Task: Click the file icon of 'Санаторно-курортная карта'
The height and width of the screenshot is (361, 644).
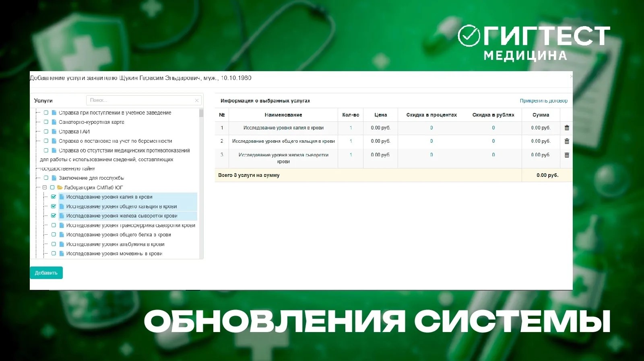Action: coord(54,122)
